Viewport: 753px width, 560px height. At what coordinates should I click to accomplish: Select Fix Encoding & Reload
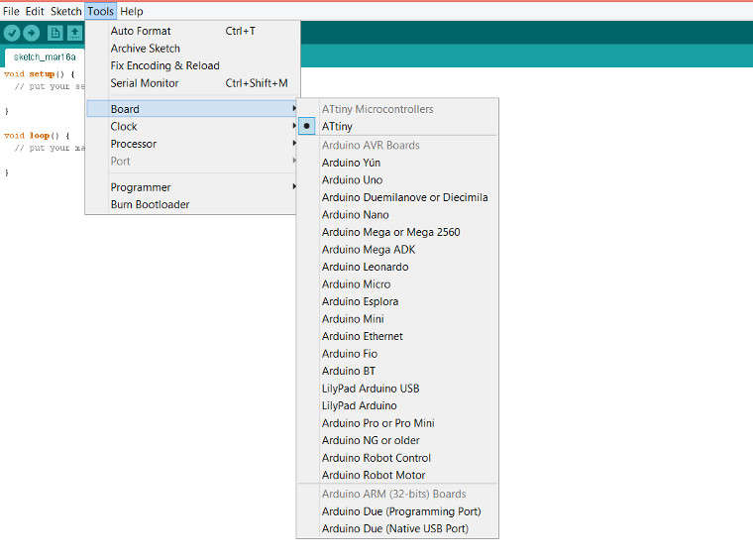(191, 65)
